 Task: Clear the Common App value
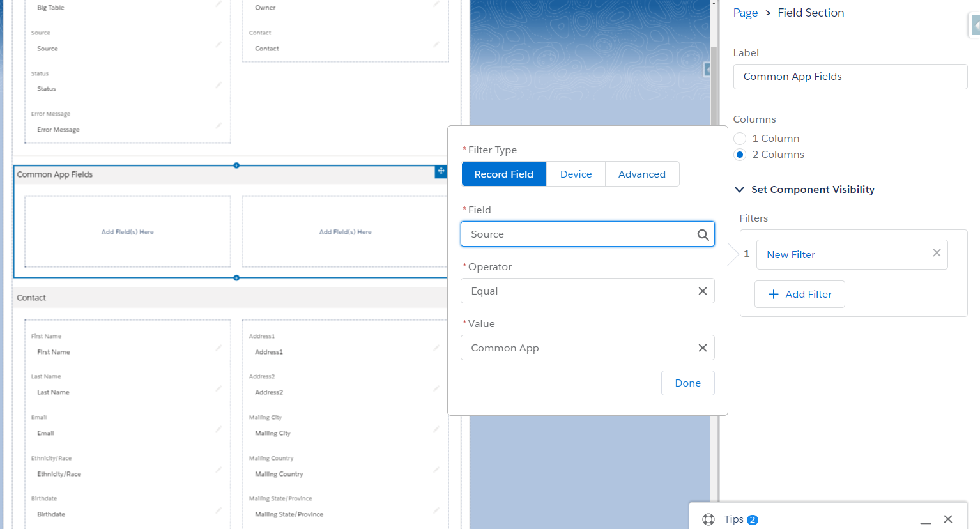coord(702,348)
